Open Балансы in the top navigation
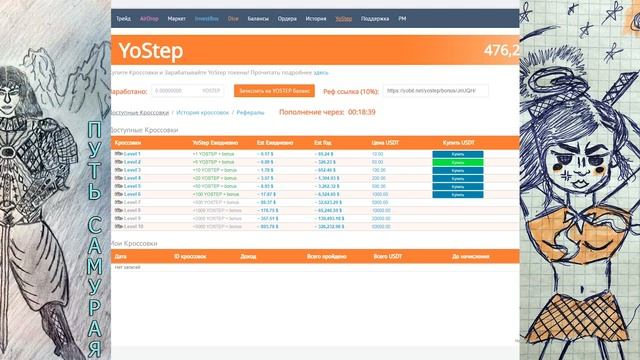The image size is (640, 360). click(x=258, y=19)
